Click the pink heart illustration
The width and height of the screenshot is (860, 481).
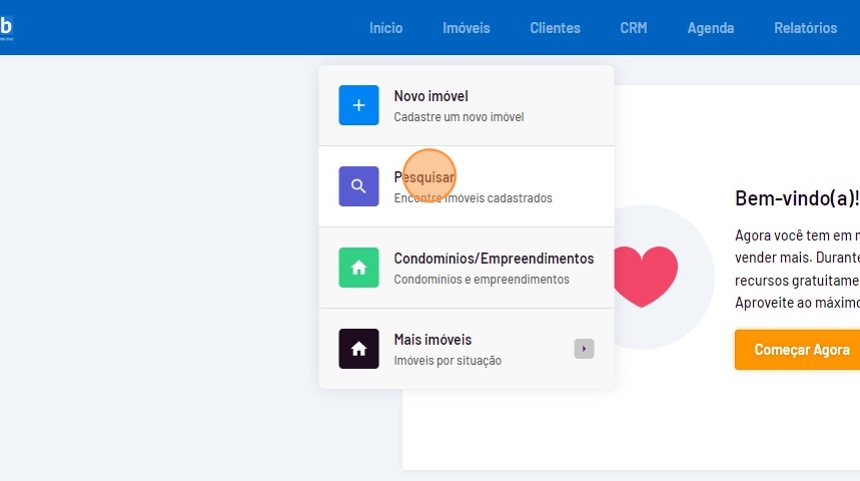(x=644, y=277)
